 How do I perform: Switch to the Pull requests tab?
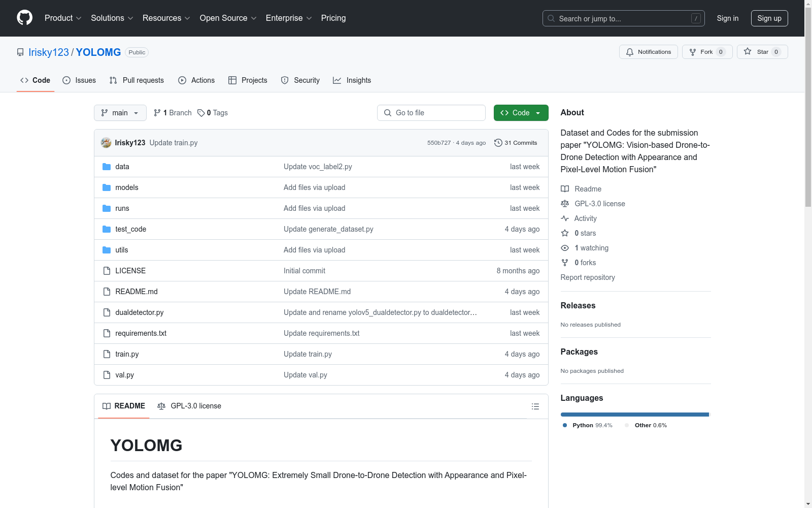[x=137, y=80]
